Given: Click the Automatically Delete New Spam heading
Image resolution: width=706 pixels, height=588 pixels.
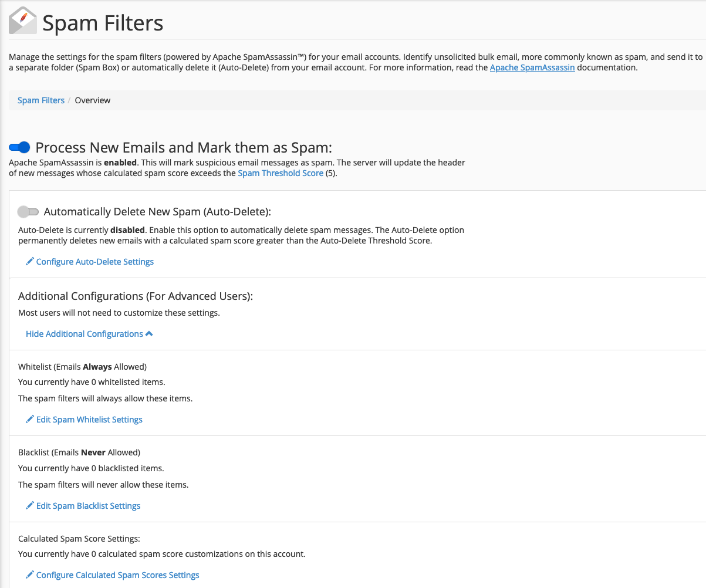Looking at the screenshot, I should (157, 212).
